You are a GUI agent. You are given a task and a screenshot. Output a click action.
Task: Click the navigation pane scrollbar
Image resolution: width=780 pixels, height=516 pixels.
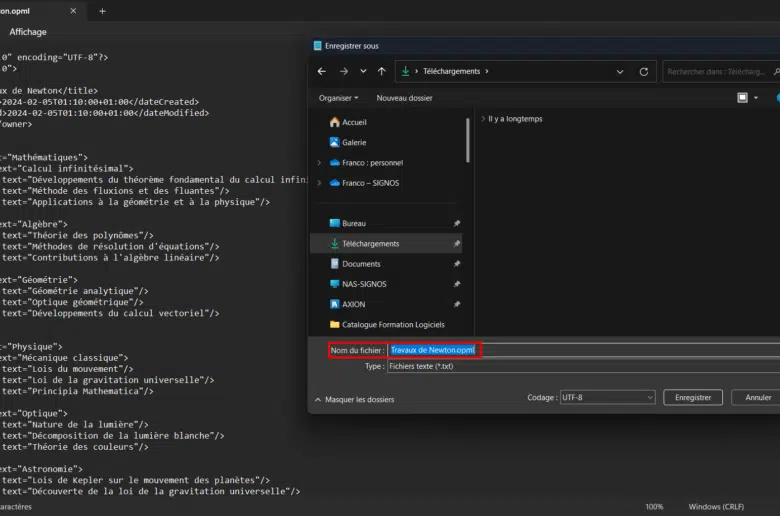[x=467, y=140]
